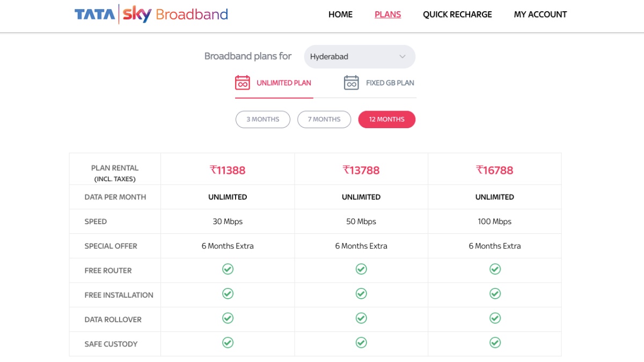Open the city selection dropdown showing Hyderabad
644x362 pixels.
coord(360,56)
